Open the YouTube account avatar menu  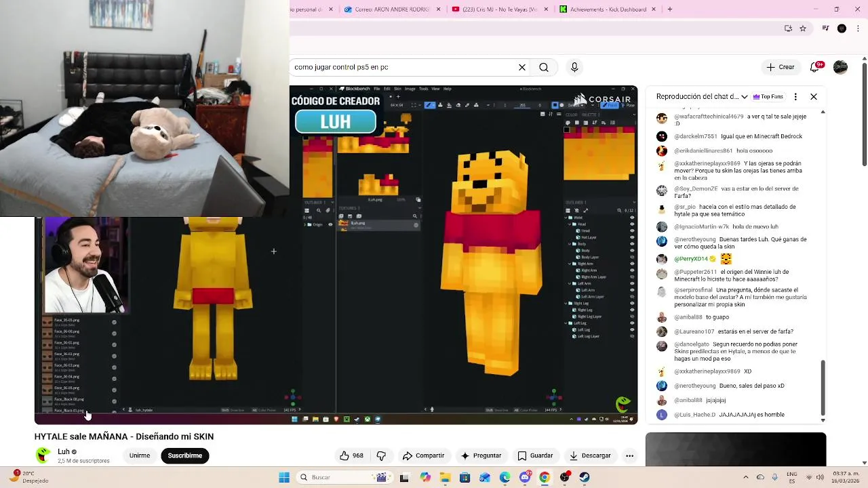point(840,67)
